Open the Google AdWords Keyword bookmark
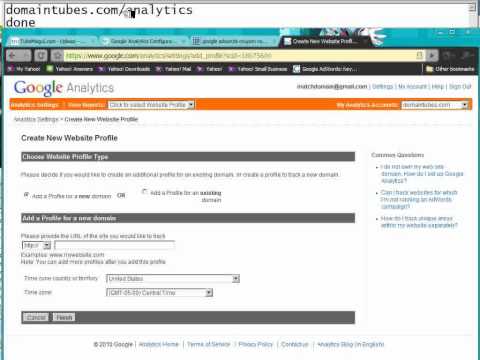The image size is (480, 360). 325,69
